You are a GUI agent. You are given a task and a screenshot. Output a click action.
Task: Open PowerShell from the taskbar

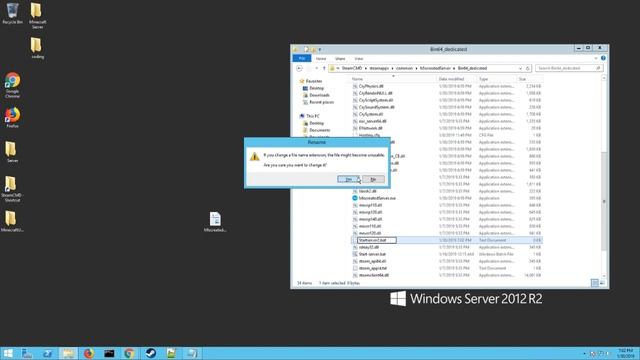coord(48,353)
